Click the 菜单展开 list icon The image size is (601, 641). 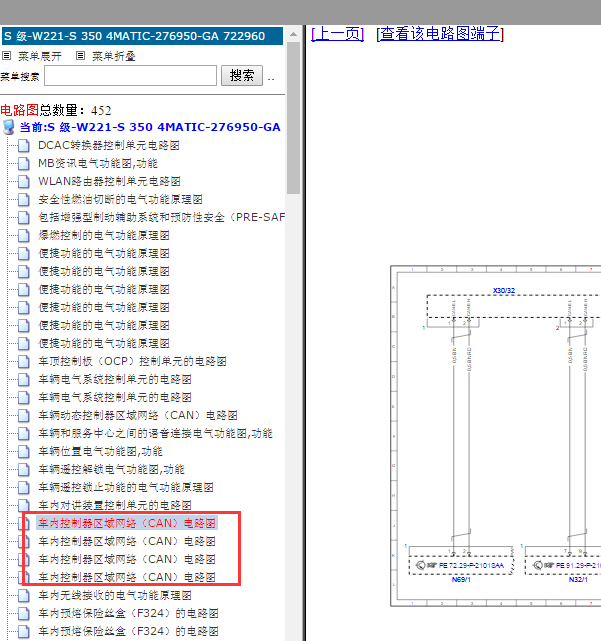7,56
